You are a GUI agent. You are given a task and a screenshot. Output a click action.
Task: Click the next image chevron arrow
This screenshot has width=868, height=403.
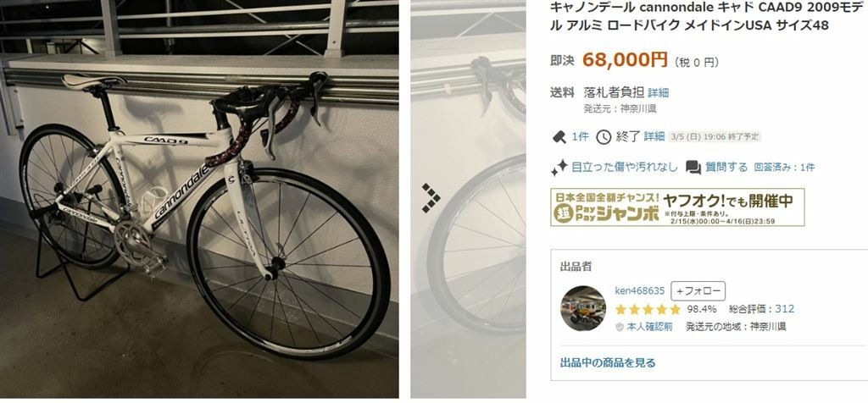(x=431, y=198)
